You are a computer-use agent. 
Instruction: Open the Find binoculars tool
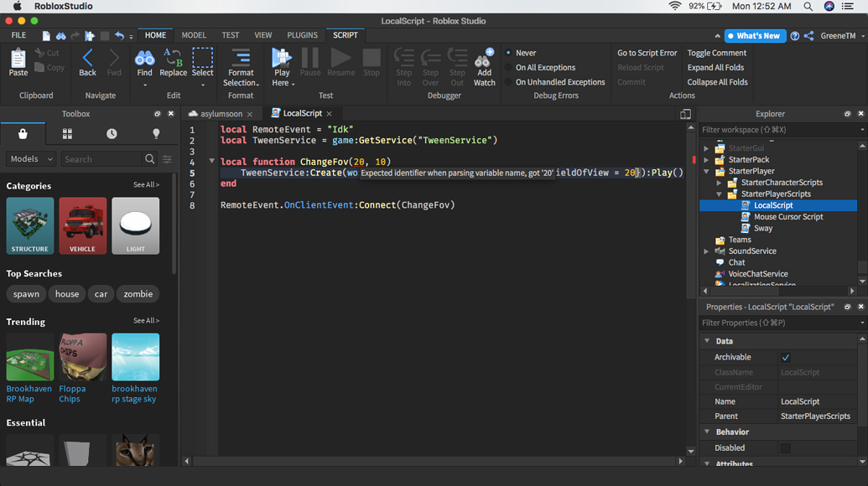click(x=144, y=58)
